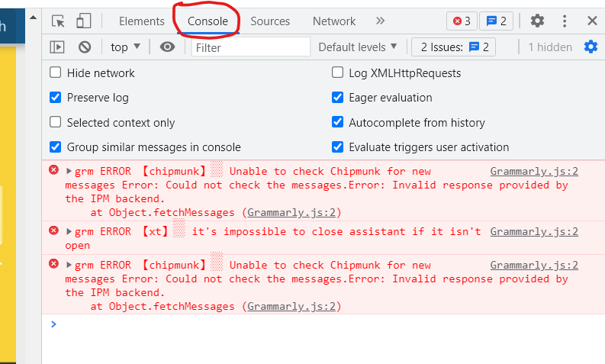Open Grammarly.js:2 link in last fetchMessages trace

[291, 306]
